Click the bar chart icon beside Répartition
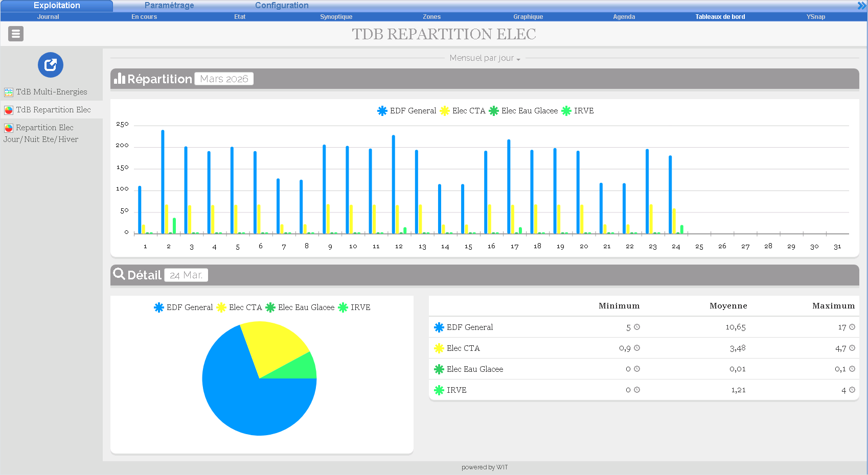The height and width of the screenshot is (475, 868). 120,78
